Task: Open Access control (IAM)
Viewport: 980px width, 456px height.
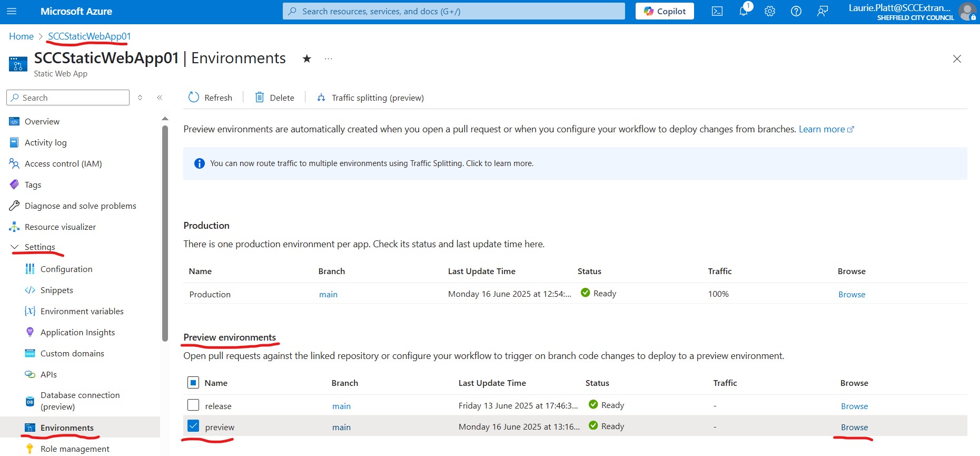Action: (x=63, y=163)
